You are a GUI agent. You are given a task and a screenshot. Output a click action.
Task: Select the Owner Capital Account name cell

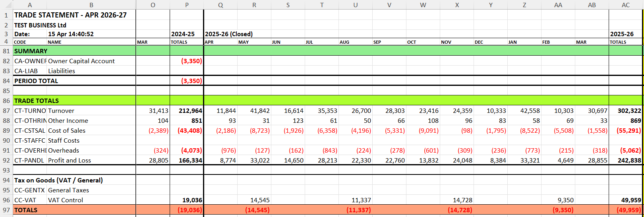(81, 61)
